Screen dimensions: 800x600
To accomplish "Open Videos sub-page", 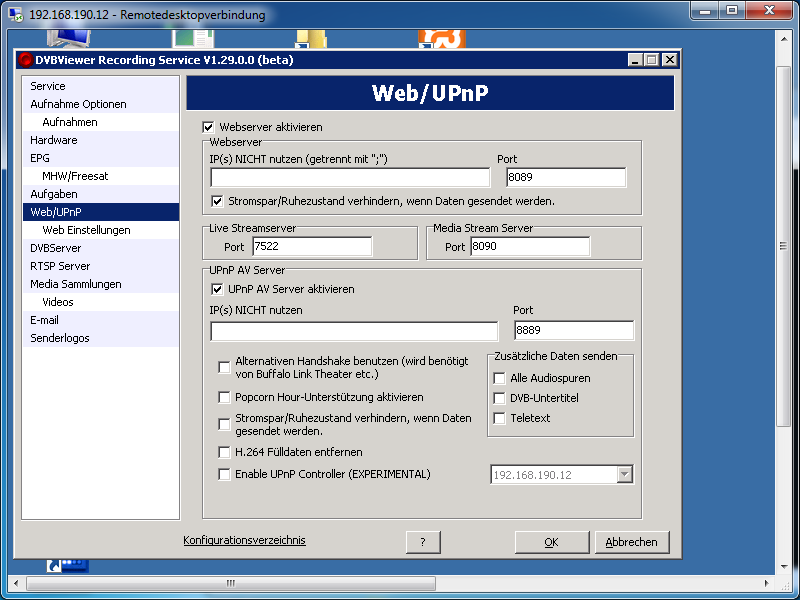I will tap(101, 302).
